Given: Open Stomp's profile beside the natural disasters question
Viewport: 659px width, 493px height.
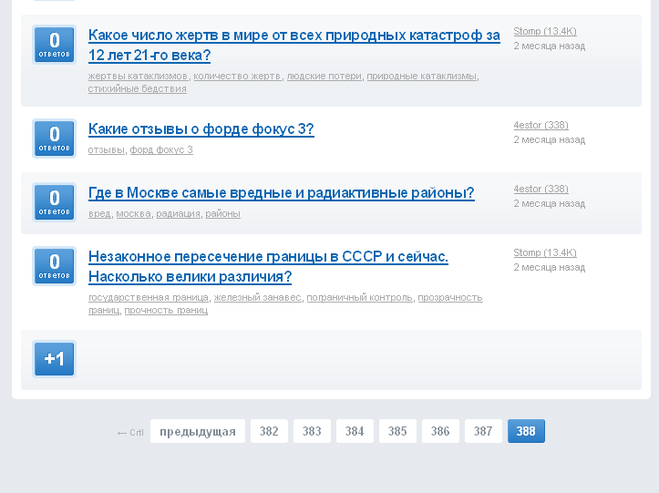Looking at the screenshot, I should [544, 32].
